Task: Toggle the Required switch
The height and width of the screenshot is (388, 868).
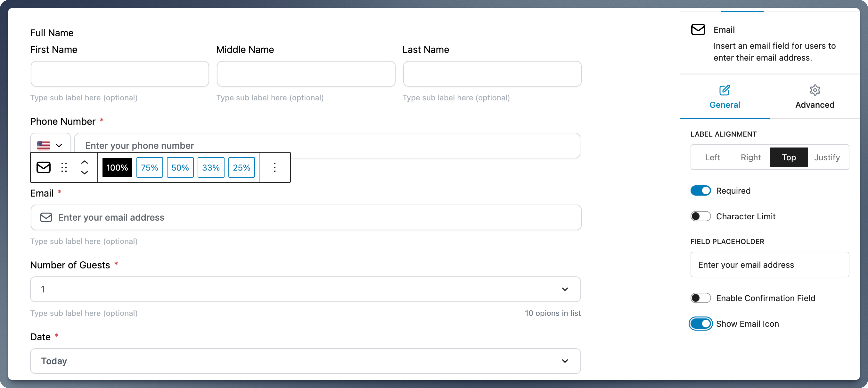Action: point(700,190)
